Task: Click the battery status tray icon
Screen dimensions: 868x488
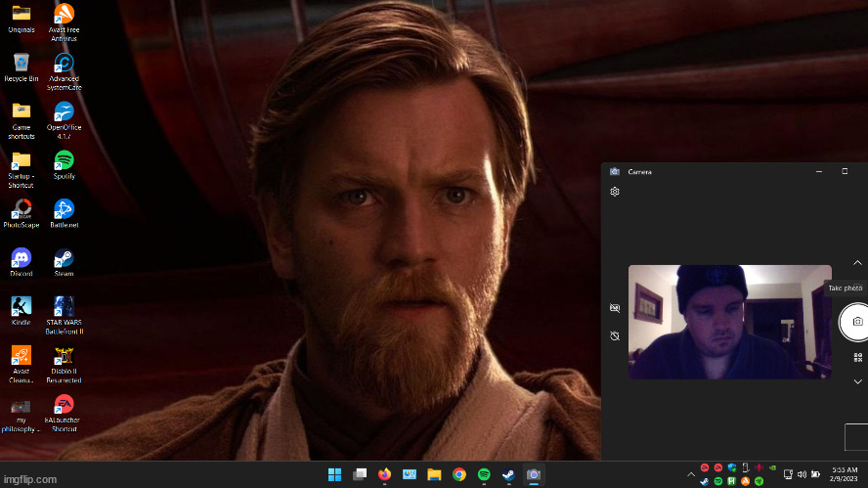Action: click(815, 474)
